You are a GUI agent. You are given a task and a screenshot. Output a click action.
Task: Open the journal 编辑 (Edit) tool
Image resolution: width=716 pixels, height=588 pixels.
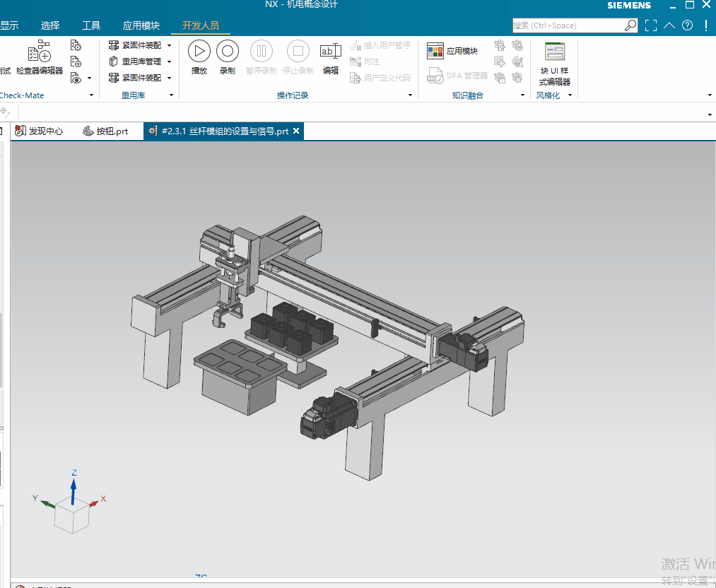click(x=331, y=57)
